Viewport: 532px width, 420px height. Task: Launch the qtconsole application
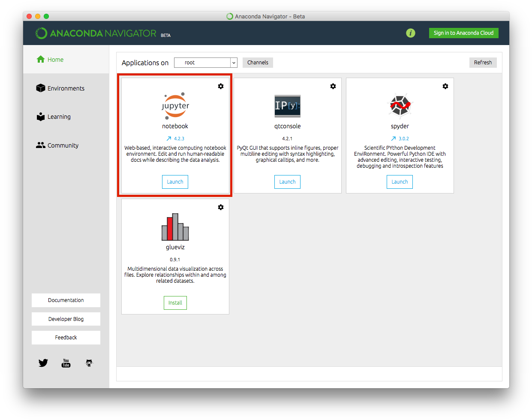[287, 182]
